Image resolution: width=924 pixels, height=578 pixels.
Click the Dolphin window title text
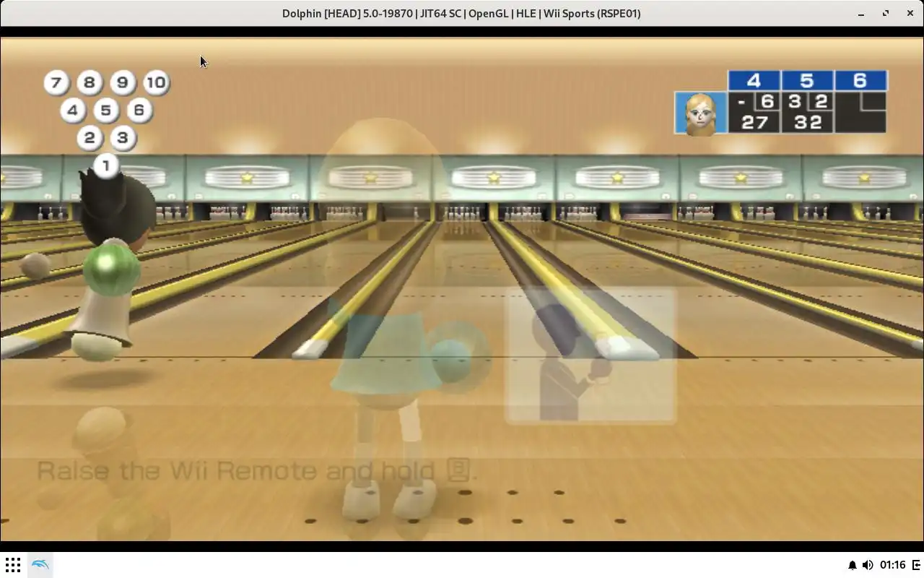tap(461, 13)
